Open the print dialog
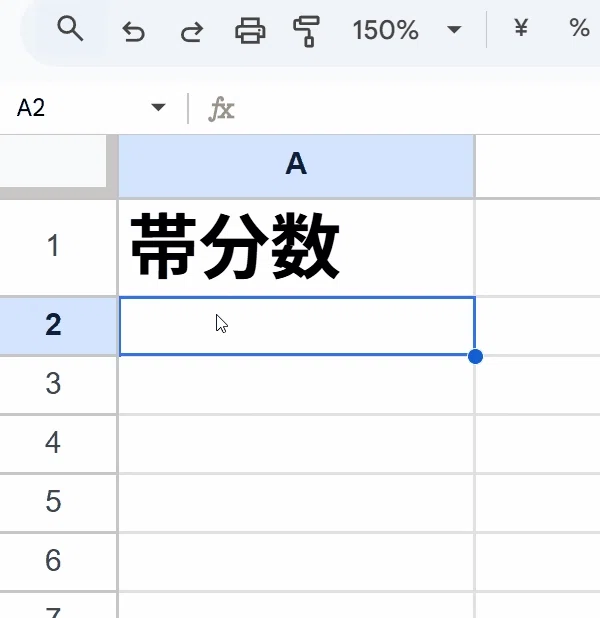 tap(250, 30)
